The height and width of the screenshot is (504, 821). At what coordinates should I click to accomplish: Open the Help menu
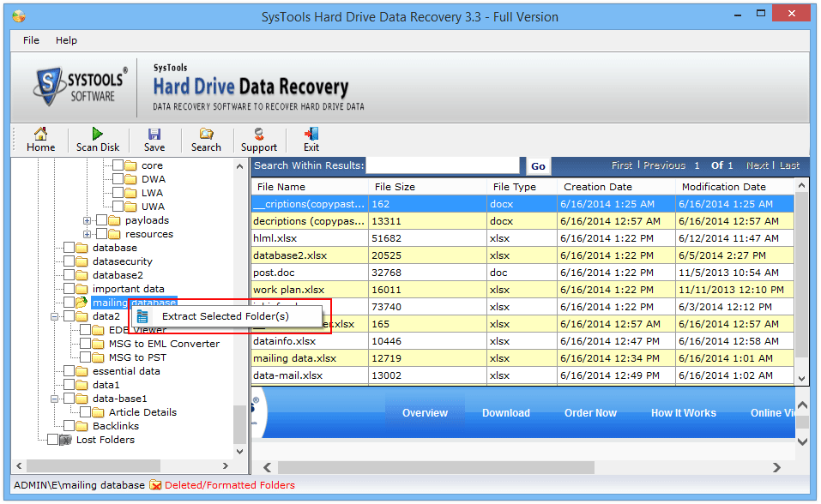coord(67,40)
